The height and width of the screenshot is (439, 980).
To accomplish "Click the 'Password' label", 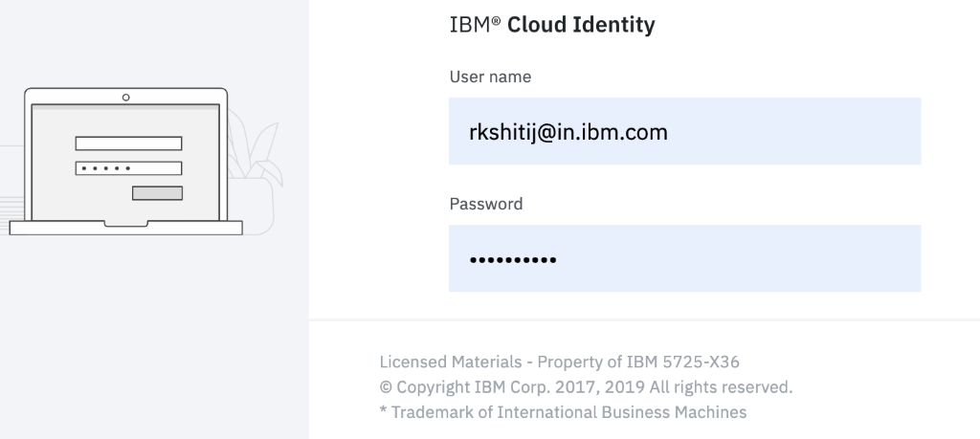I will coord(485,205).
